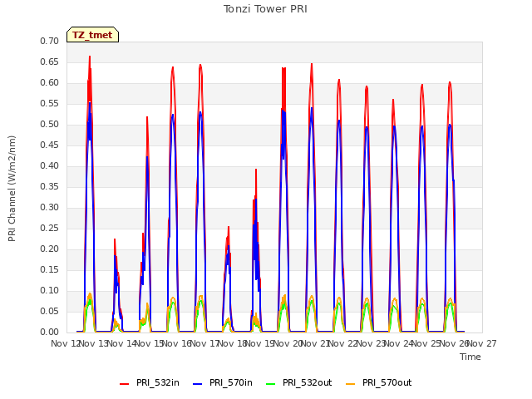The image size is (532, 399).
Task: Click the green PRI_532out legend swatch
Action: [271, 384]
